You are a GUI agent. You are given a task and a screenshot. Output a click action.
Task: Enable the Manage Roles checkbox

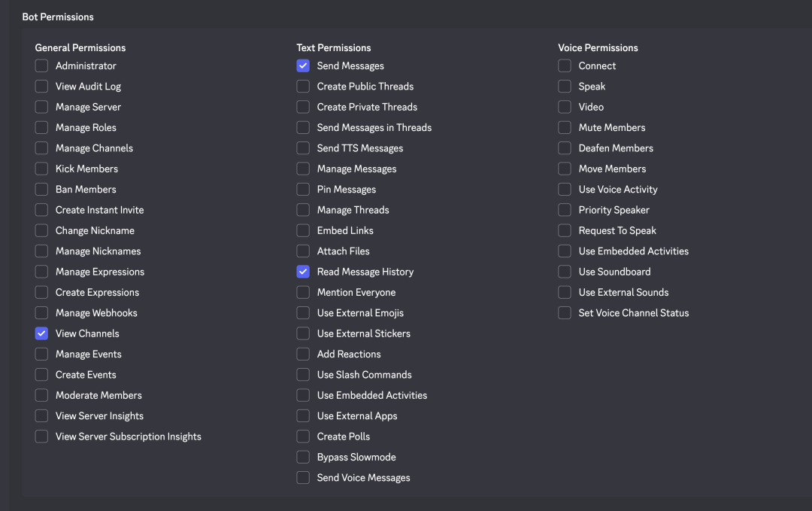[x=41, y=128]
